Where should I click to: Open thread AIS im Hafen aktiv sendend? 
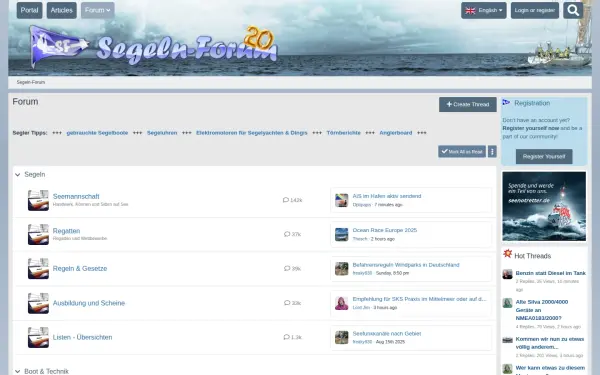click(387, 196)
